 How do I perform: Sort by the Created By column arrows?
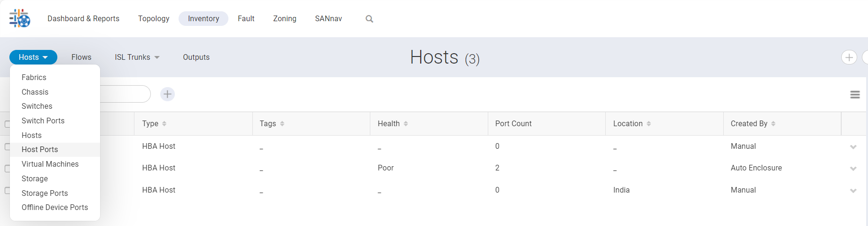pyautogui.click(x=773, y=124)
